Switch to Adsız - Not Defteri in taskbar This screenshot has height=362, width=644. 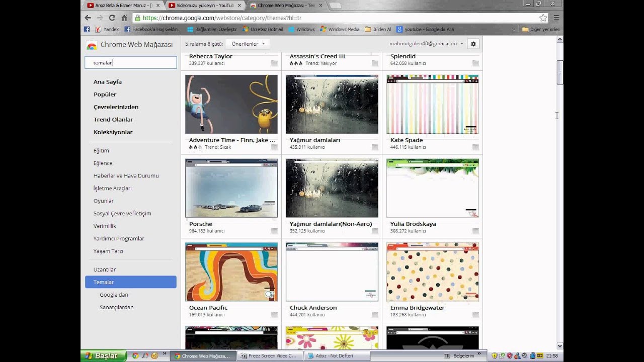(337, 355)
